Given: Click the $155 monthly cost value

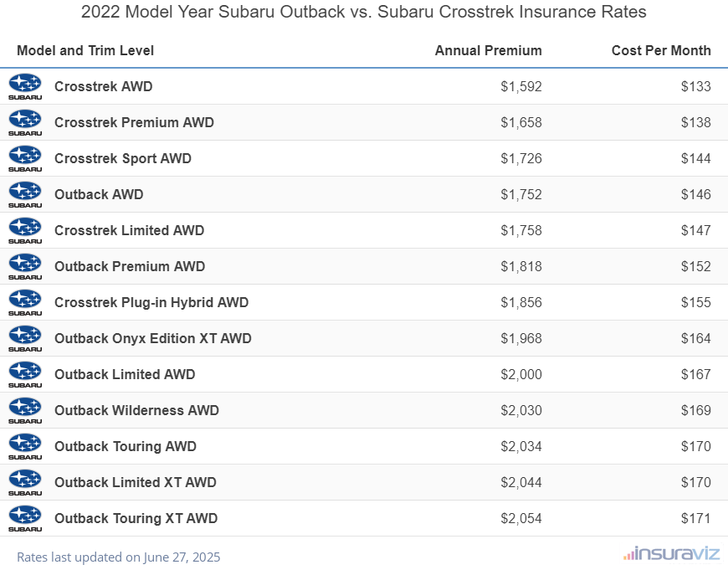Looking at the screenshot, I should point(696,302).
